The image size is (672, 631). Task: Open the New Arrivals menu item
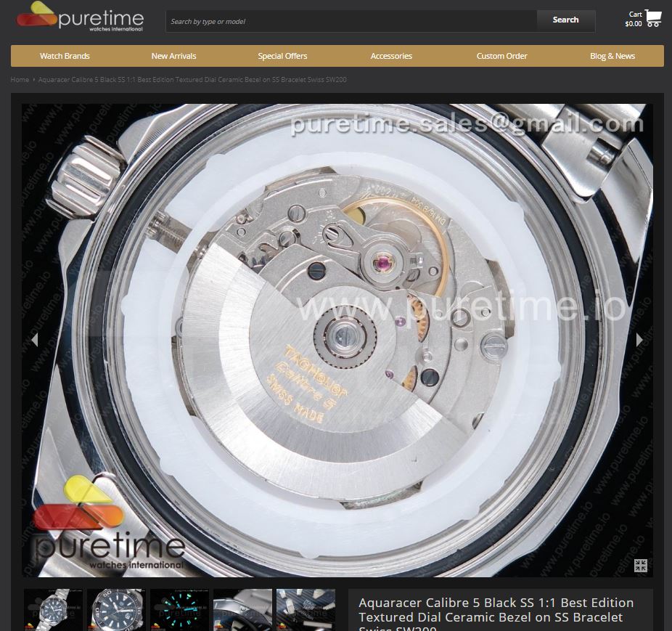[x=173, y=56]
